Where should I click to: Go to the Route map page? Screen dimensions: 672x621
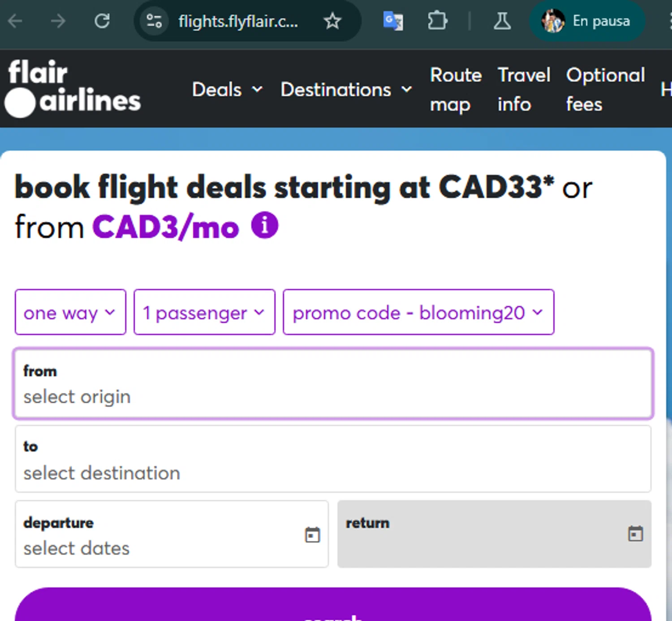click(455, 90)
